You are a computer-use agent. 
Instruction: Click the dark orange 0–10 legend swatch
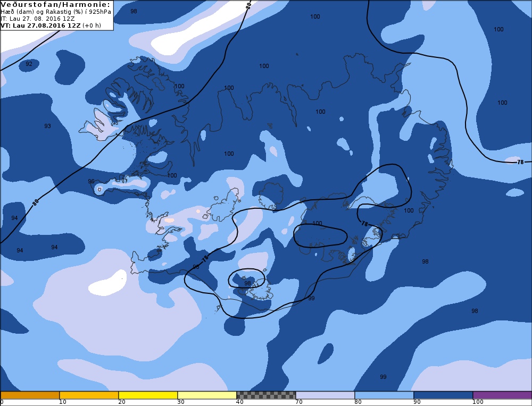coord(30,395)
